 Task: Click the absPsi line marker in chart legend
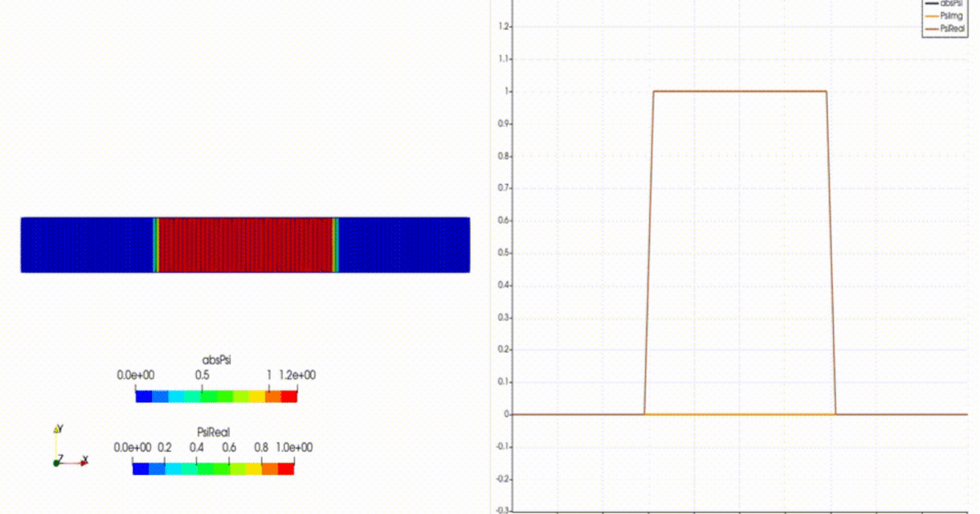[x=931, y=3]
